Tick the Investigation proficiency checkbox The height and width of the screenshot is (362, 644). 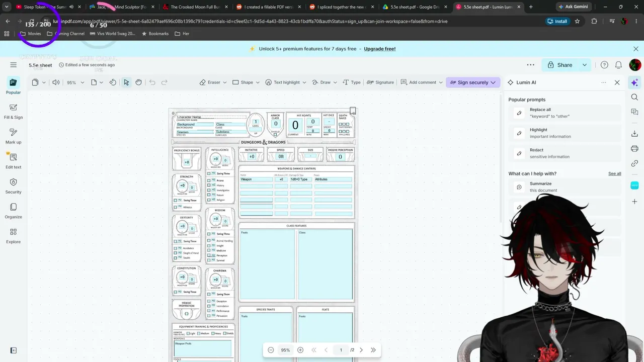click(209, 190)
